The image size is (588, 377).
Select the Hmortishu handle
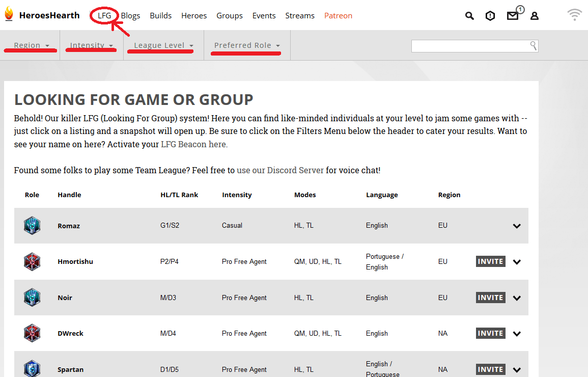[x=75, y=261]
